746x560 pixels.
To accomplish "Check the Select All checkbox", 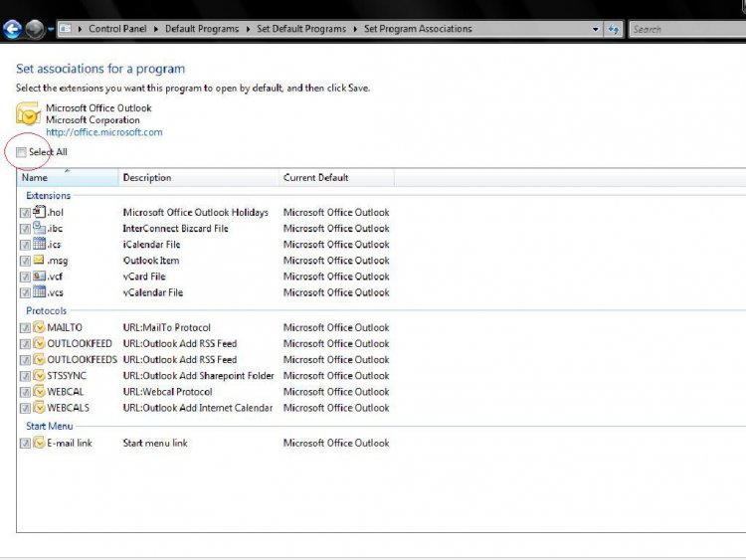I will coord(21,152).
